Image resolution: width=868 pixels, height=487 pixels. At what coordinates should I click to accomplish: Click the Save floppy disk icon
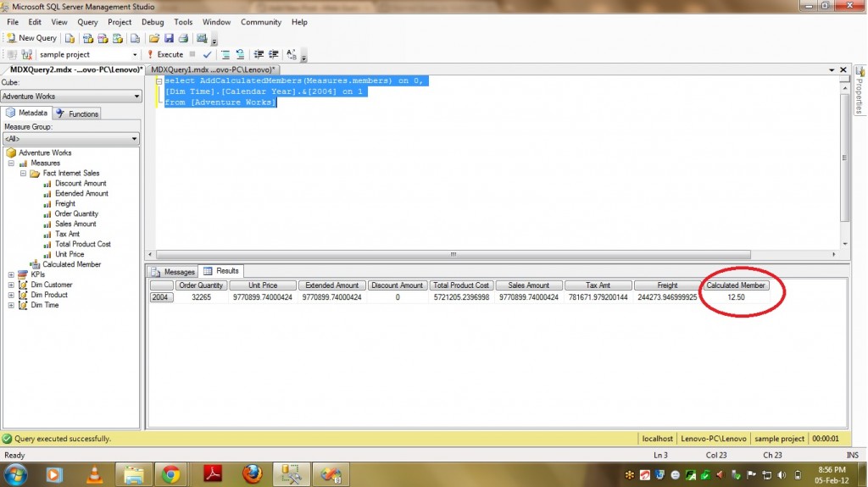point(169,38)
